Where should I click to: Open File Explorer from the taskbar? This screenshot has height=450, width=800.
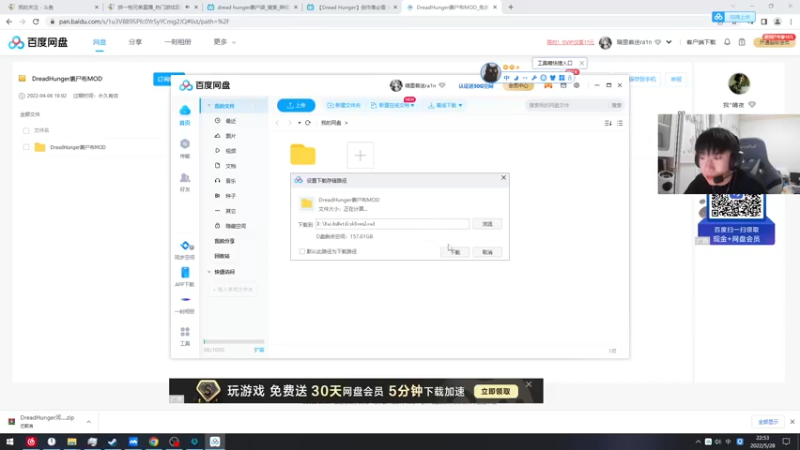coord(72,441)
